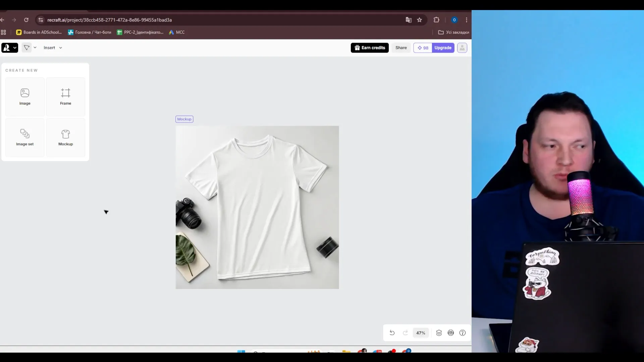Click the Share button
This screenshot has height=362, width=644.
pos(401,48)
